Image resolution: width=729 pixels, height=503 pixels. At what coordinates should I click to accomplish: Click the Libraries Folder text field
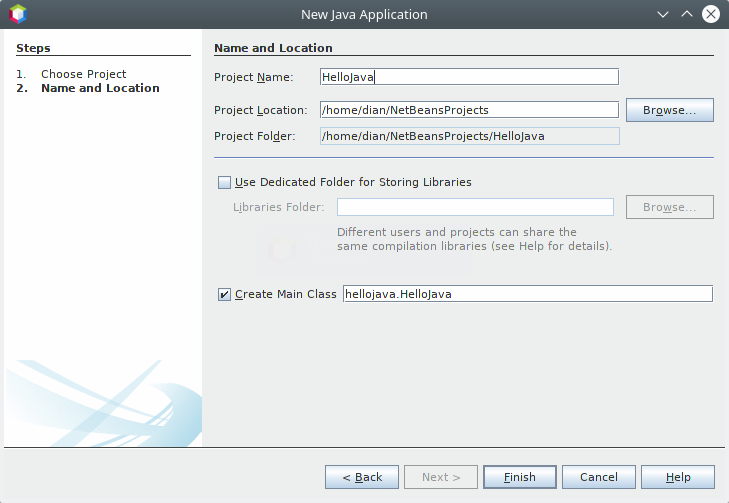coord(475,207)
